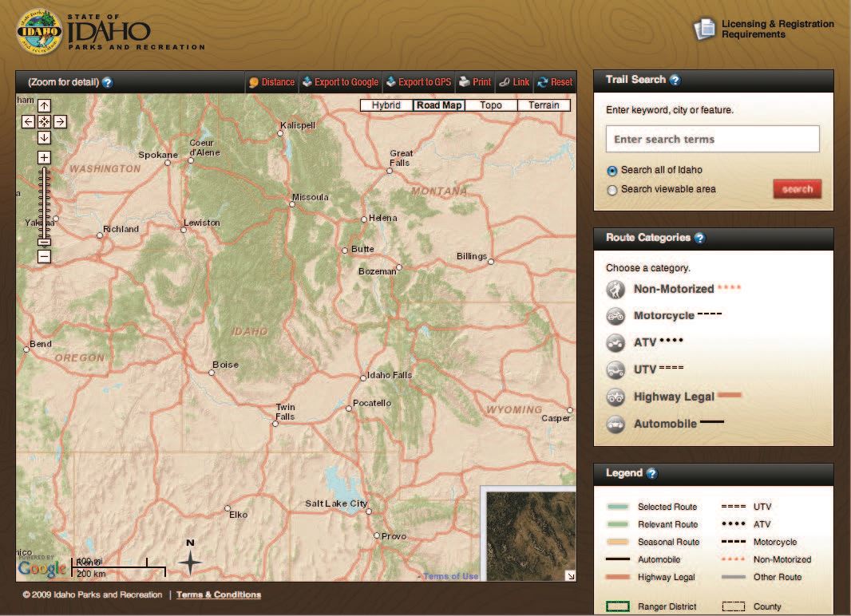Print the current map
The image size is (851, 616).
475,82
